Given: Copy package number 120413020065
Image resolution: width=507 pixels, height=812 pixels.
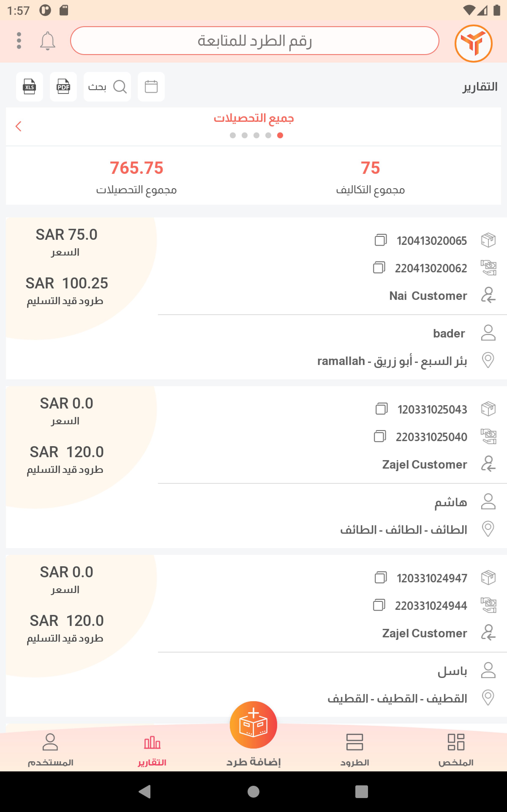Looking at the screenshot, I should [381, 240].
